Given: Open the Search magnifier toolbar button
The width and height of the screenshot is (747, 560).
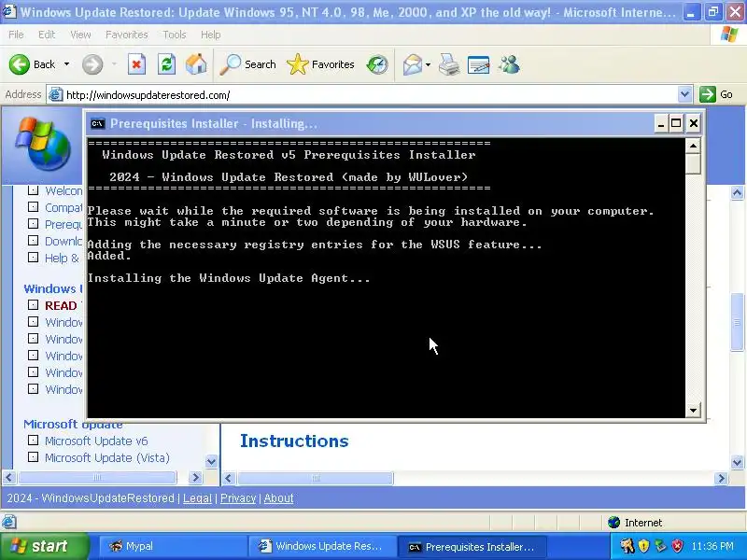Looking at the screenshot, I should tap(247, 64).
